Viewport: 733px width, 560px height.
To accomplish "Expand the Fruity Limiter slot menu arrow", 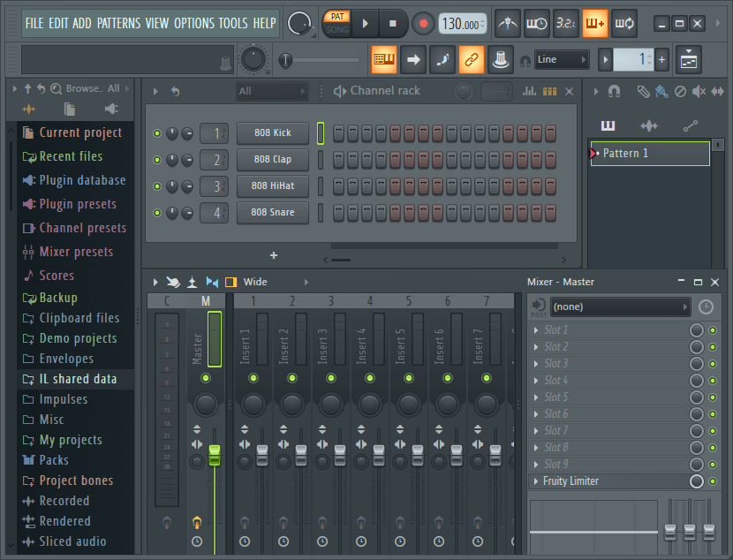I will tap(536, 481).
